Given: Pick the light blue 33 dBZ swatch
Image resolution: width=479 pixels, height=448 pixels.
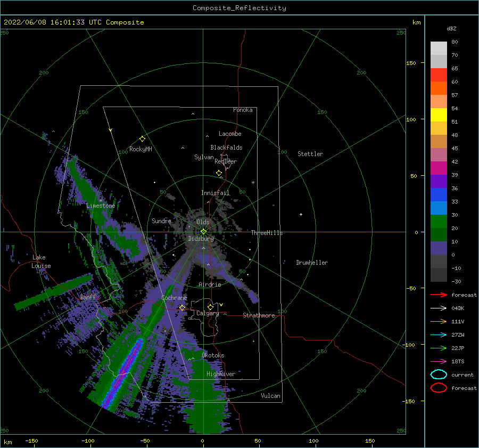Looking at the screenshot, I should [x=439, y=208].
